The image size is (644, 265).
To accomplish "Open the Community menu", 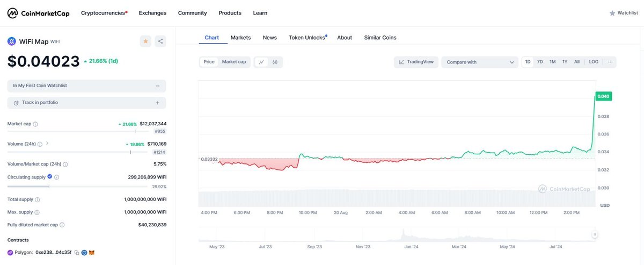I will (192, 13).
